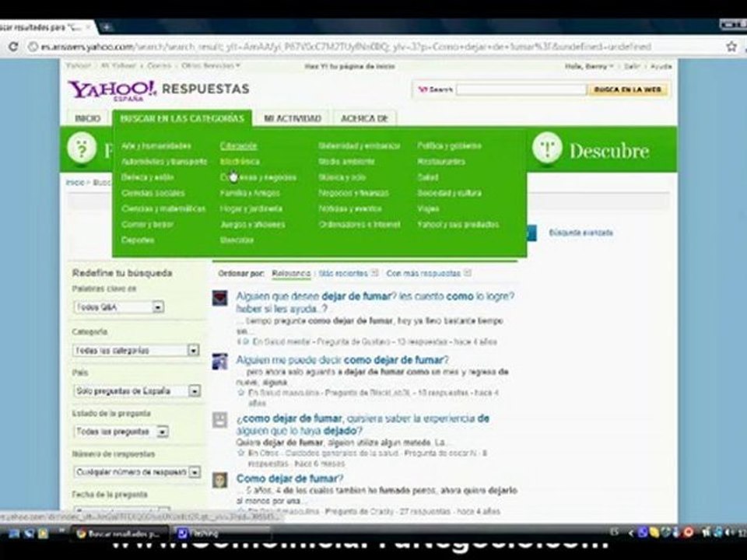Select 'Familia y Amigos' category
Image resolution: width=747 pixels, height=560 pixels.
(250, 193)
